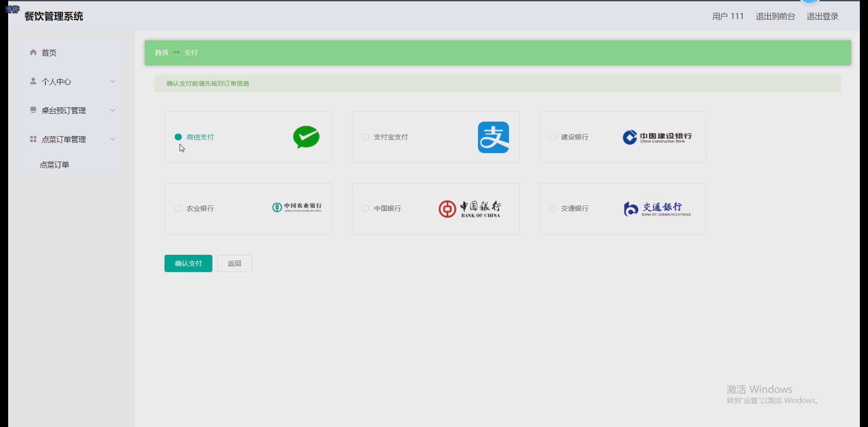Click the 支付宝支付 label text
This screenshot has height=427, width=868.
[391, 137]
